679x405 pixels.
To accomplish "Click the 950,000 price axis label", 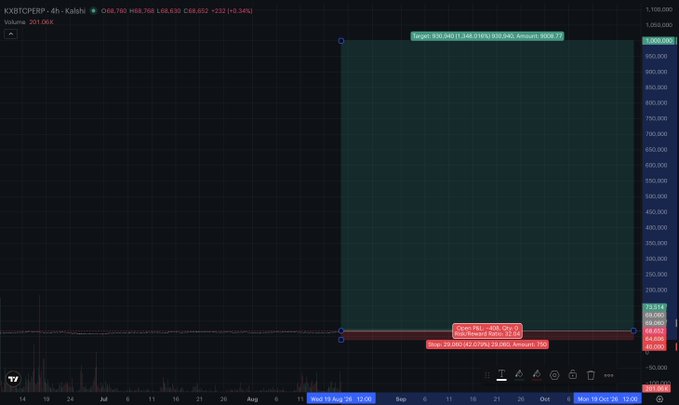I will tap(656, 56).
